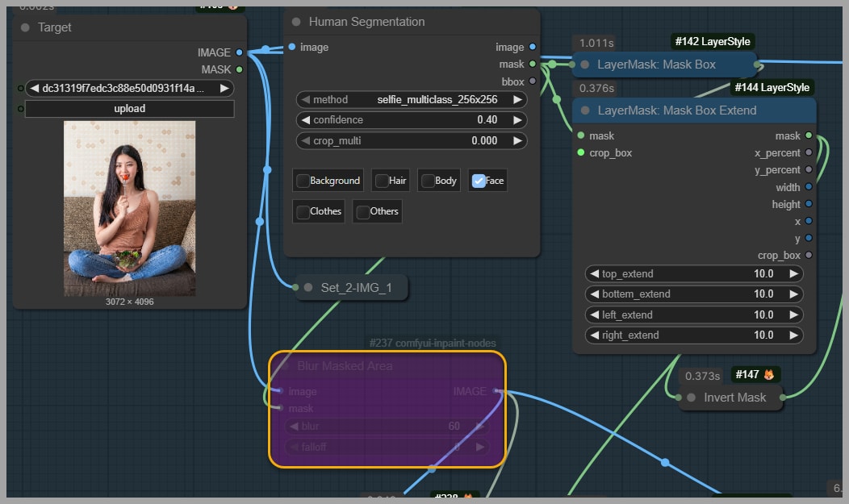Enable the Hair checkbox

coord(381,181)
